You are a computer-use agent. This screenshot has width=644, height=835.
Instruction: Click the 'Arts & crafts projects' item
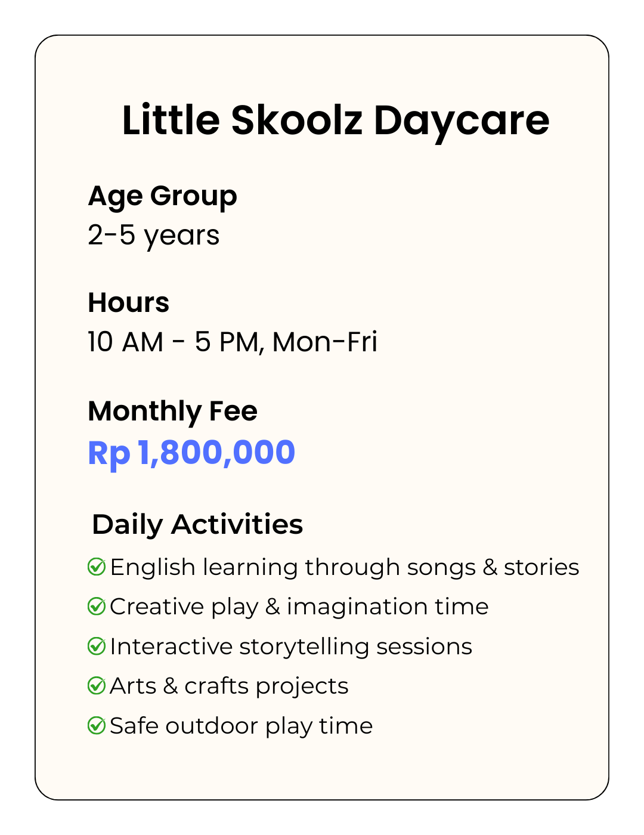(229, 686)
